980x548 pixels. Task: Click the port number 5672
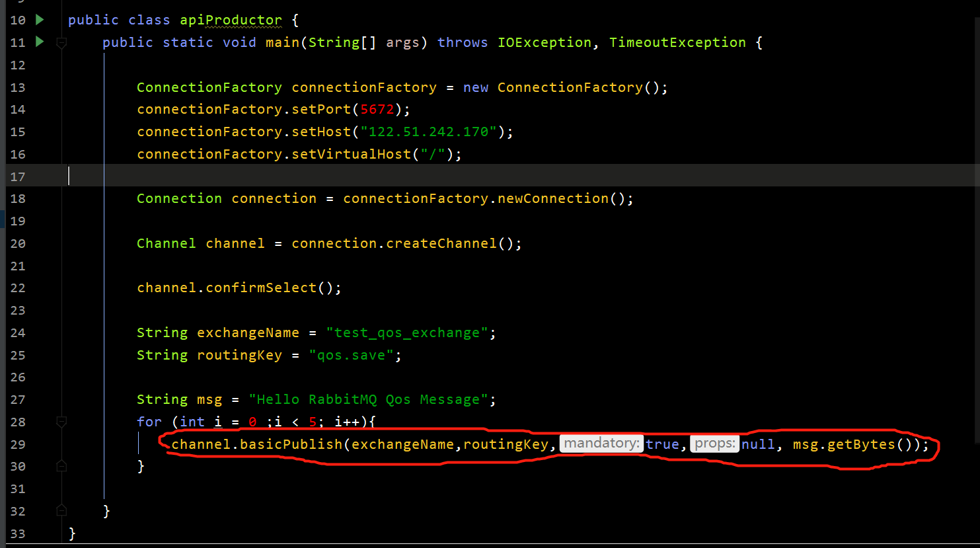377,109
